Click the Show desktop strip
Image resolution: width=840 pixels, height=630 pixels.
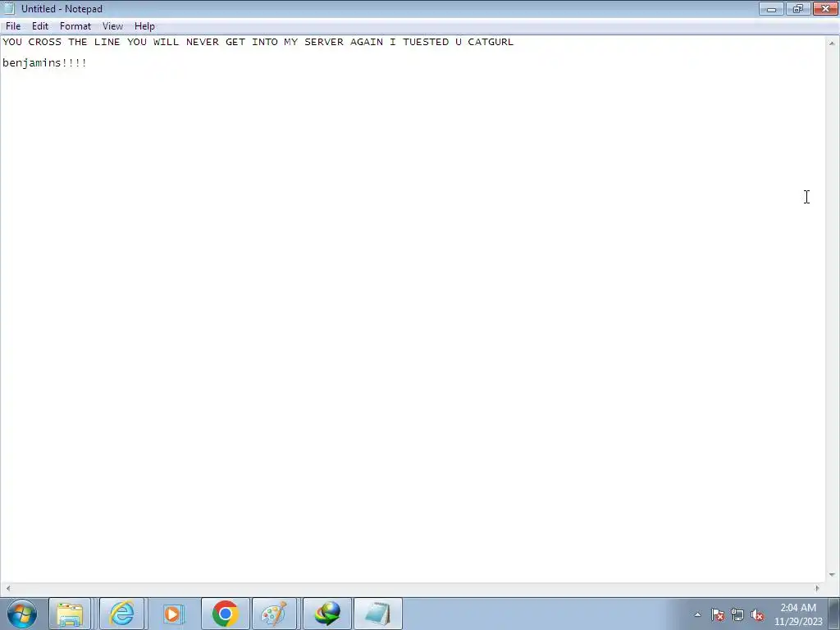click(x=834, y=614)
